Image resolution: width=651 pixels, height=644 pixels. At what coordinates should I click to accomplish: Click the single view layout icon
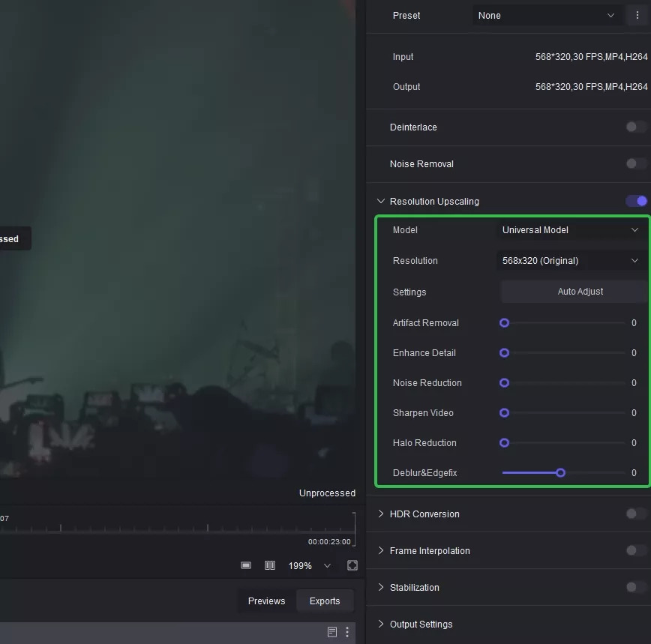[x=246, y=565]
